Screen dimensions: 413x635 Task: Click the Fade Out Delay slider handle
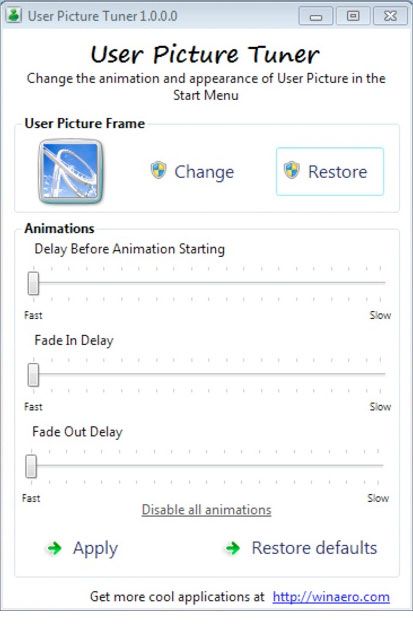tap(31, 466)
